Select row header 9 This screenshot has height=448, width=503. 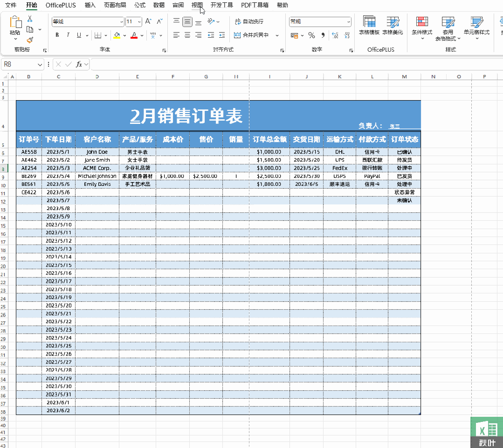coord(3,177)
